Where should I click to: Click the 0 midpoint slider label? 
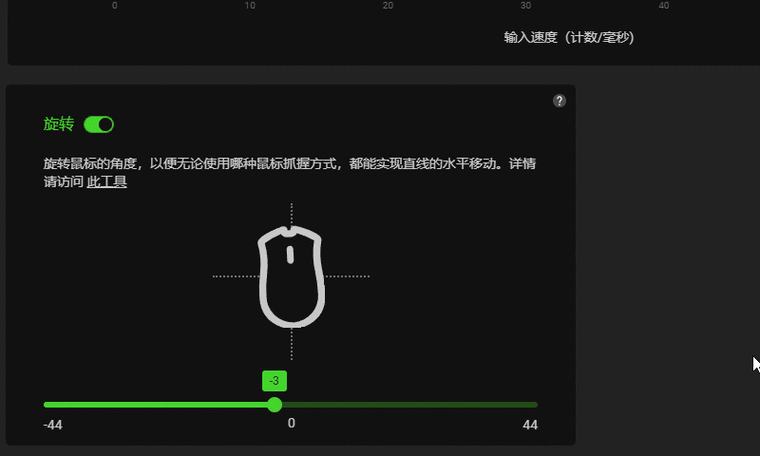[x=291, y=423]
